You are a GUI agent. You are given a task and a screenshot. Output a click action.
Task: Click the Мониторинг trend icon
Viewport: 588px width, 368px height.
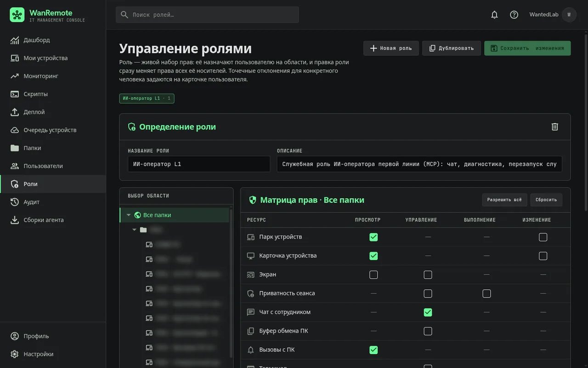click(x=15, y=76)
